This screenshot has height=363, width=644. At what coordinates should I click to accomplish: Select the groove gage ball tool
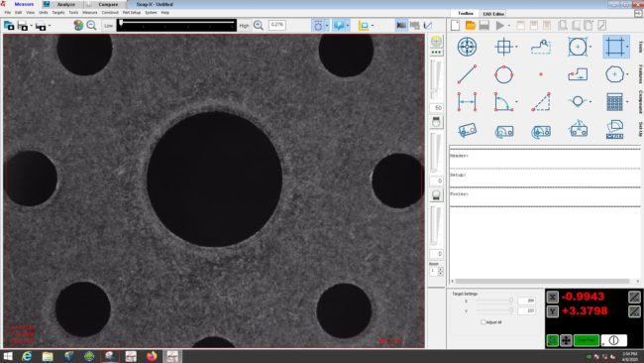click(578, 101)
